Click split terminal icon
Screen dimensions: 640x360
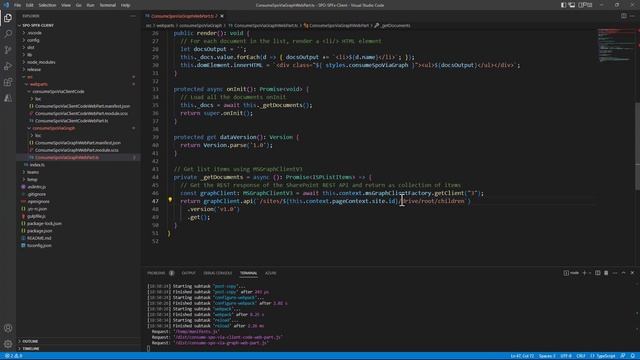[x=598, y=273]
